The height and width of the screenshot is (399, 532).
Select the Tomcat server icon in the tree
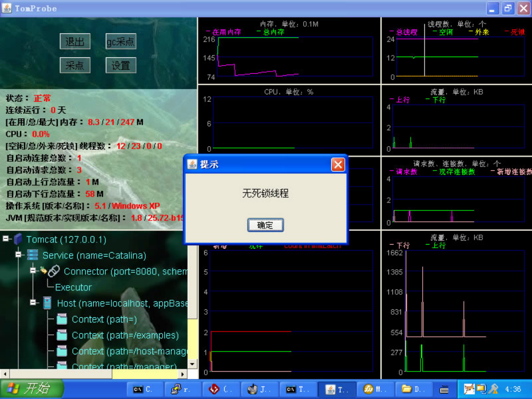pos(18,239)
